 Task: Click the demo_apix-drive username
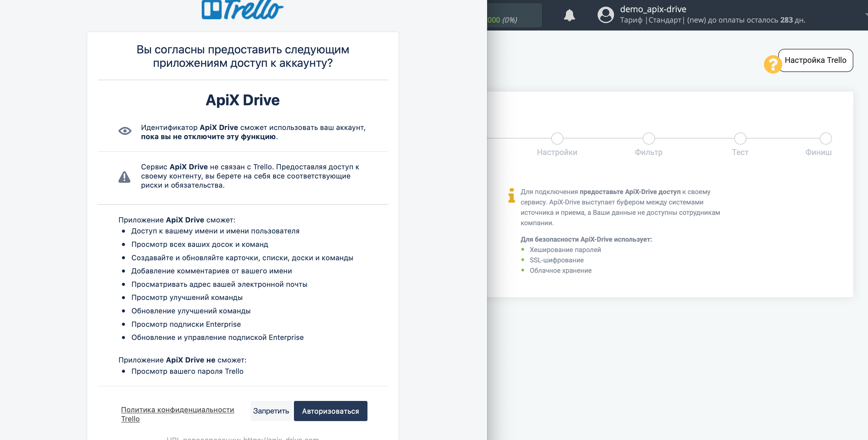653,9
